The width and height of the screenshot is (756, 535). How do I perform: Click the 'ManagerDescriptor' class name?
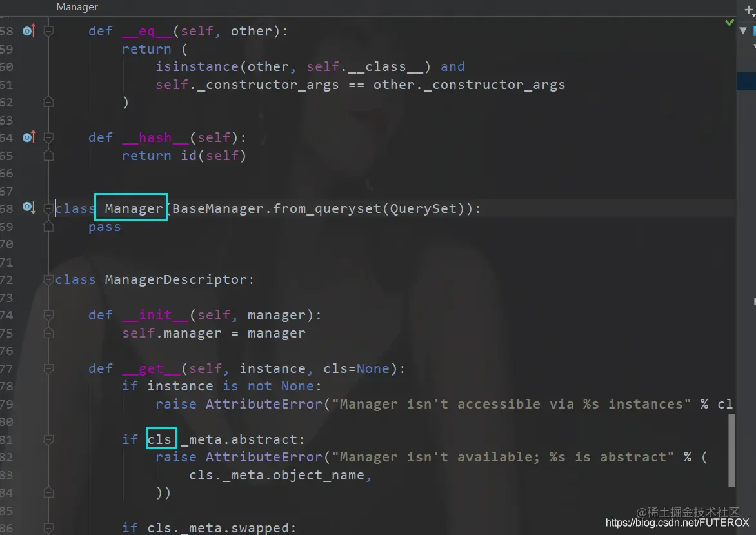pos(176,279)
